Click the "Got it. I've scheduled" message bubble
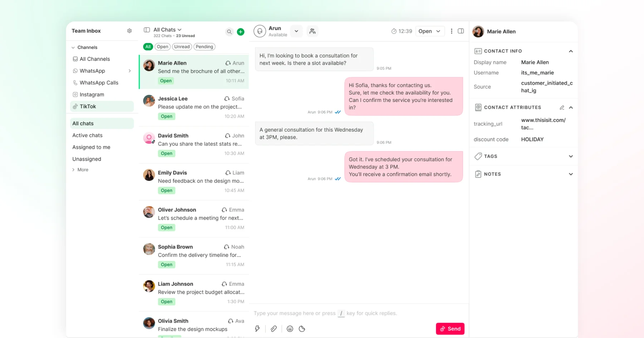The height and width of the screenshot is (338, 644). tap(404, 167)
